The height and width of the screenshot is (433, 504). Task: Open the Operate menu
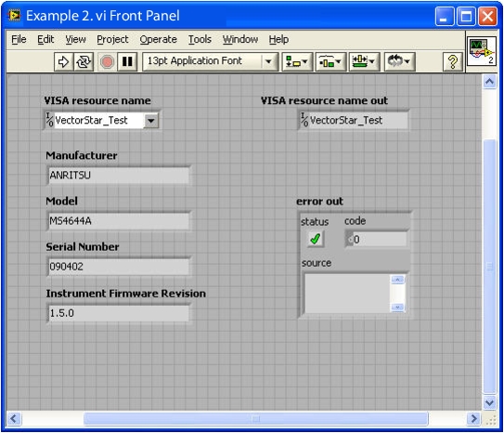click(158, 39)
